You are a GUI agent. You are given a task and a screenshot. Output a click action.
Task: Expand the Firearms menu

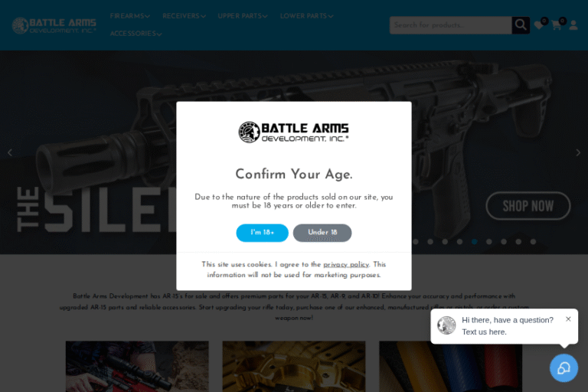pyautogui.click(x=129, y=16)
